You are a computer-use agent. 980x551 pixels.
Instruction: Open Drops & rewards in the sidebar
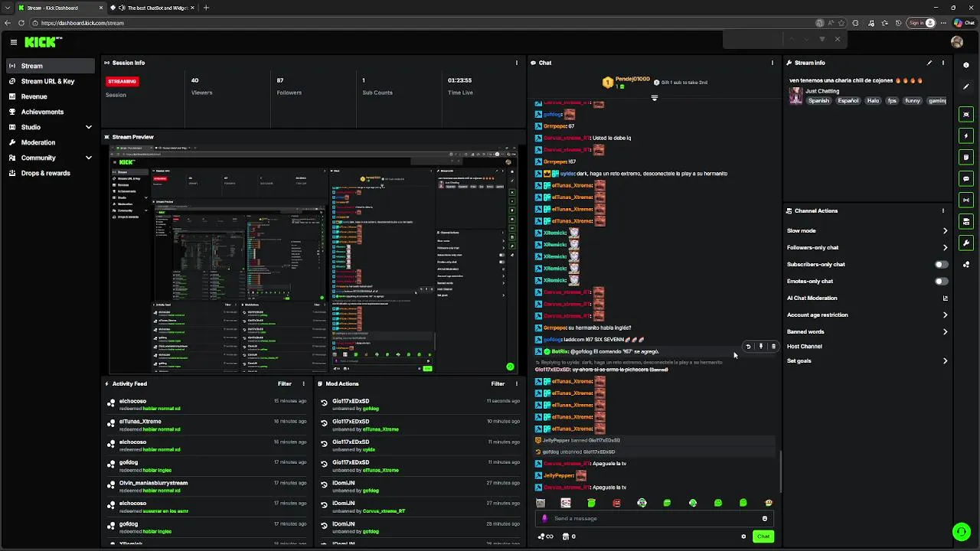coord(51,173)
